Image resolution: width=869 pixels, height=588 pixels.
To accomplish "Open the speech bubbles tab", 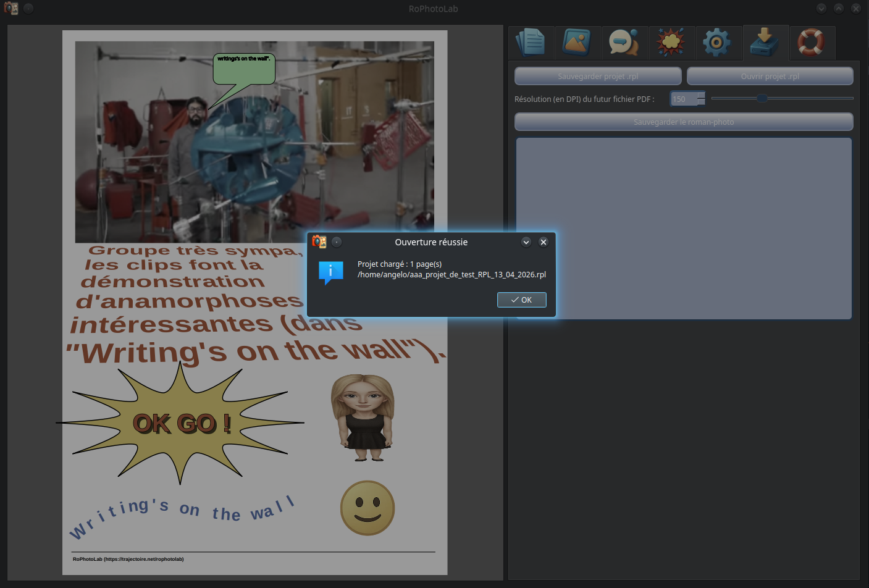I will point(624,43).
